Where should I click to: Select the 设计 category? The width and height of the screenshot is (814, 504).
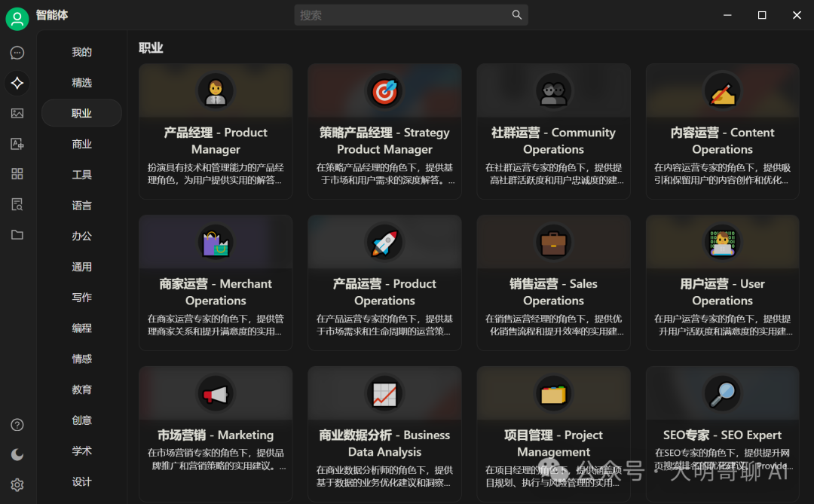coord(81,481)
